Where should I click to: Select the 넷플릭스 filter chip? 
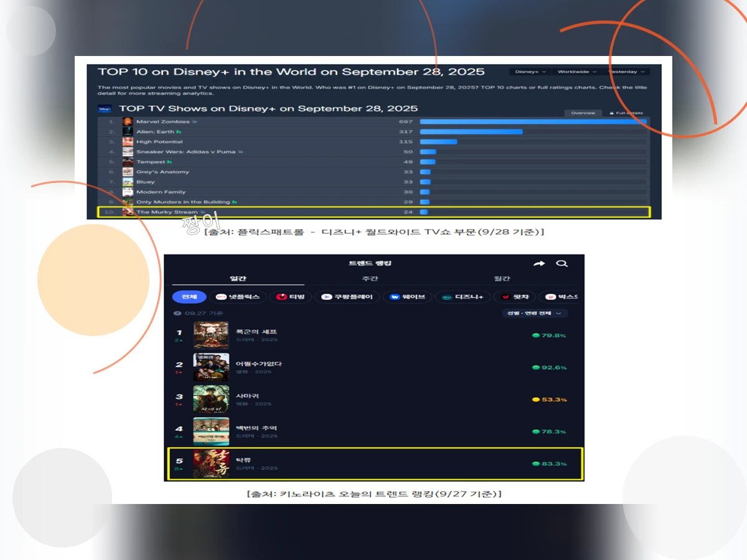click(x=237, y=297)
